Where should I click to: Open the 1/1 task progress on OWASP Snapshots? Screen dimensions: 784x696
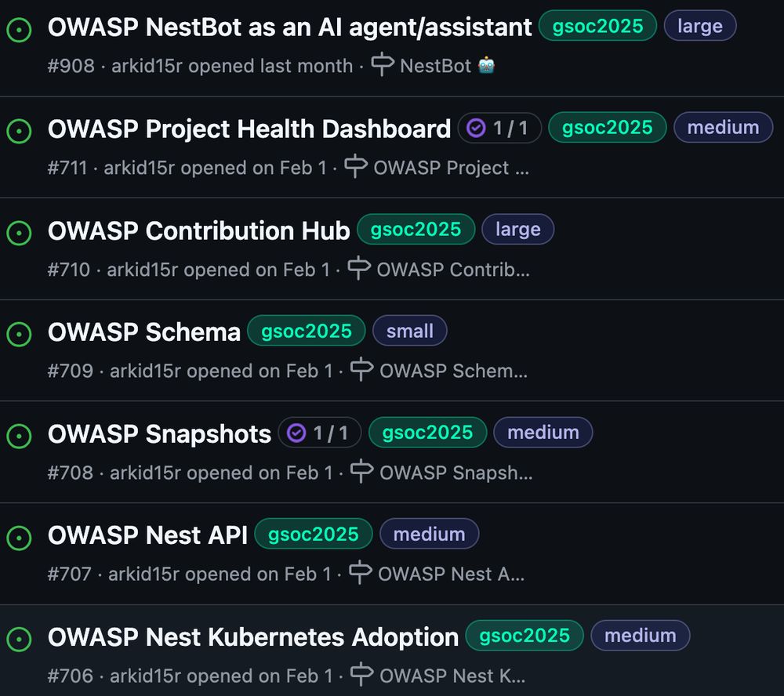point(320,433)
